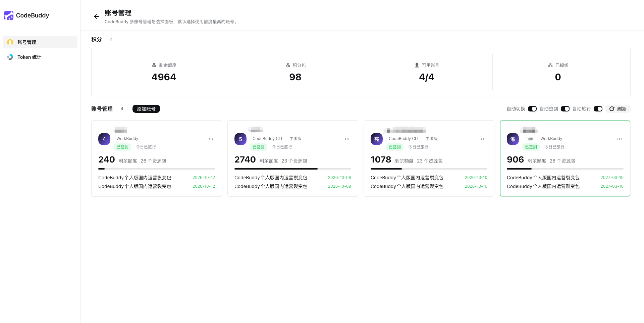The width and height of the screenshot is (644, 323).
Task: Open Token 统计 in the sidebar
Action: coord(40,57)
